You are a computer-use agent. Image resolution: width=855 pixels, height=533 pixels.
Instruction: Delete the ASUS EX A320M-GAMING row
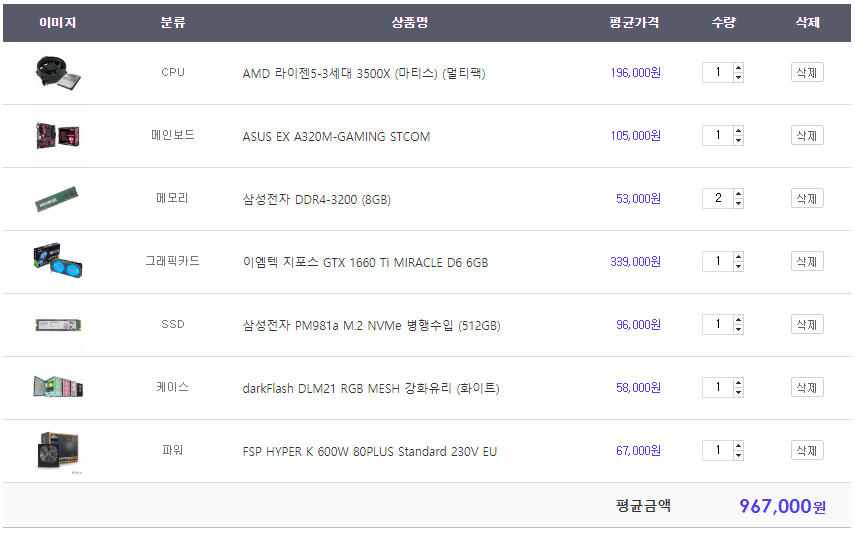(807, 135)
